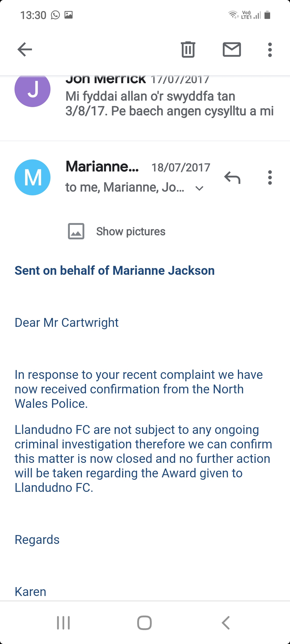Open Marianne's message three-dot options menu
The height and width of the screenshot is (644, 290).
point(270,177)
